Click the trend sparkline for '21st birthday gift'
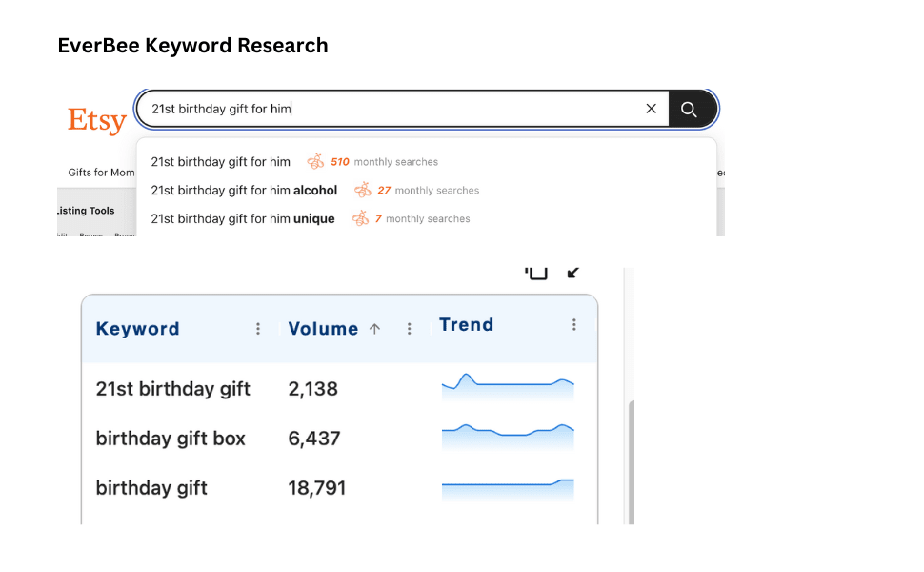924x572 pixels. click(x=508, y=387)
